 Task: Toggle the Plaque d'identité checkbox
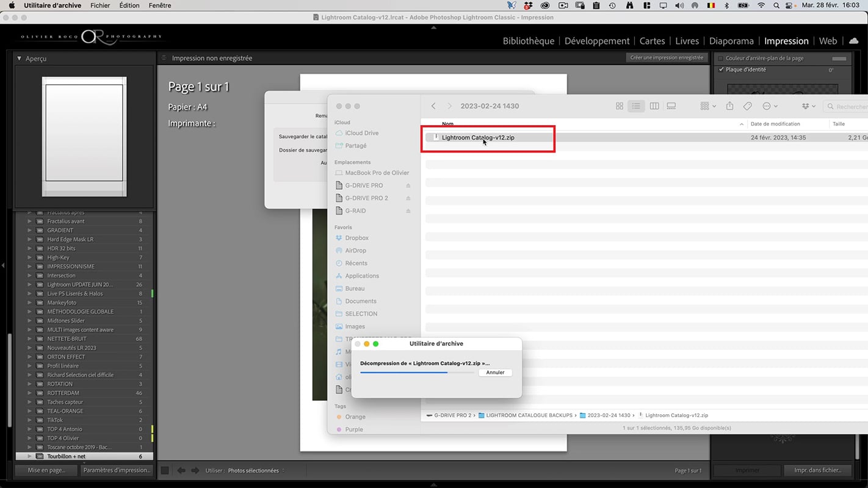click(722, 70)
